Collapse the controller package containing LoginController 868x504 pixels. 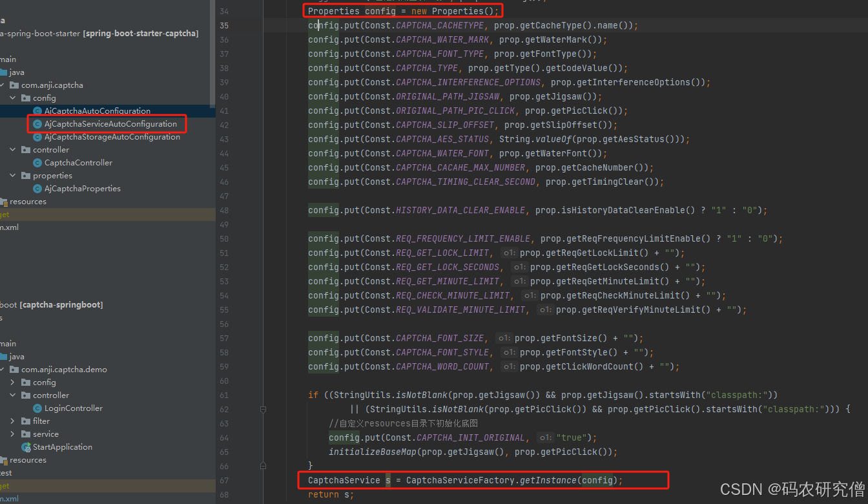pos(13,395)
